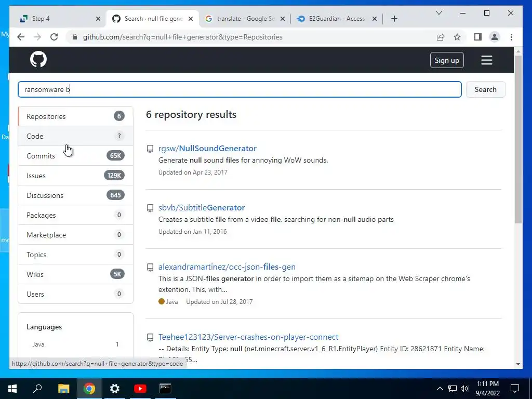Image resolution: width=532 pixels, height=399 pixels.
Task: Open Teehee123123/Server-crashes-on-player-connect repository
Action: coord(248,337)
